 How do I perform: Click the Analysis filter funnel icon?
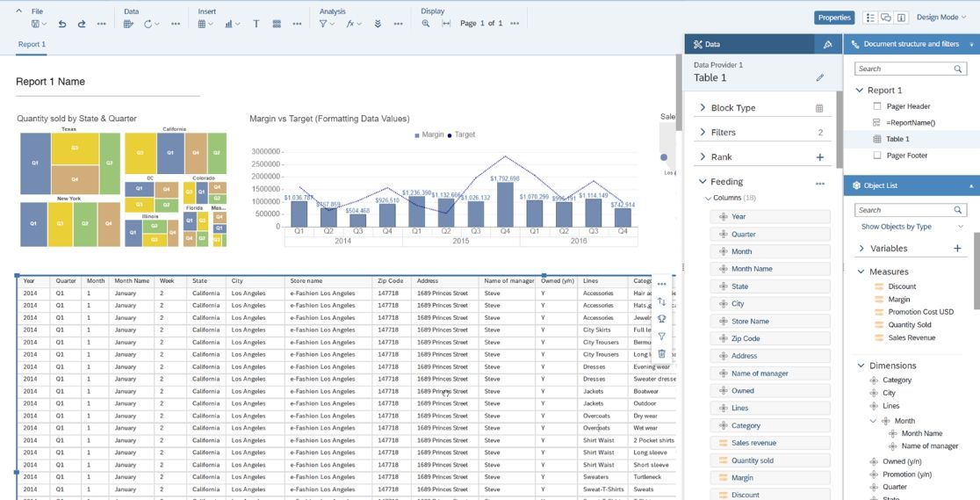coord(323,24)
